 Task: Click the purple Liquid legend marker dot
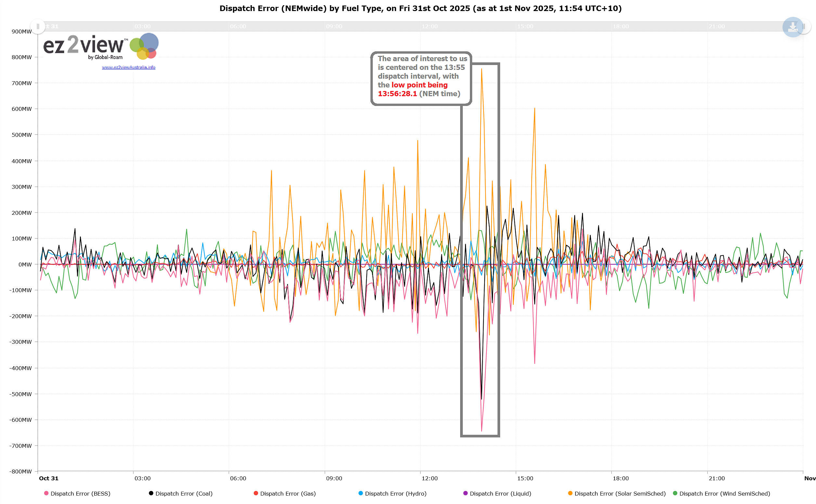click(465, 493)
